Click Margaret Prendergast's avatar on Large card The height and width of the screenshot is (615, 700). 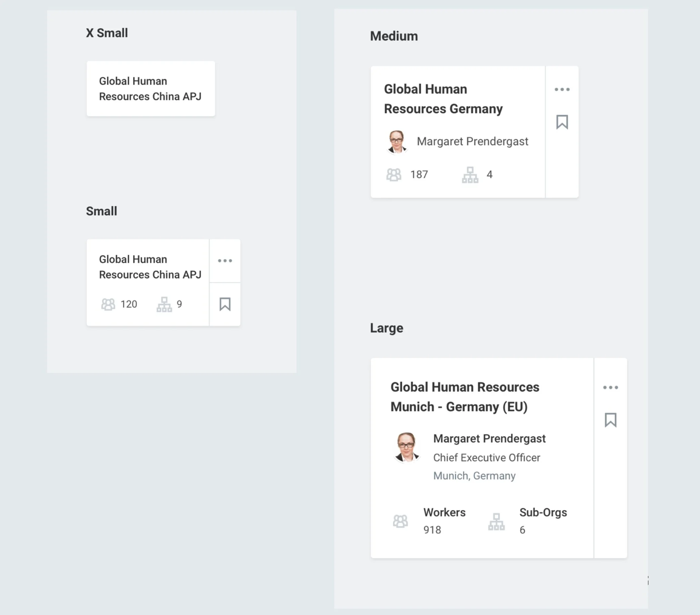407,447
